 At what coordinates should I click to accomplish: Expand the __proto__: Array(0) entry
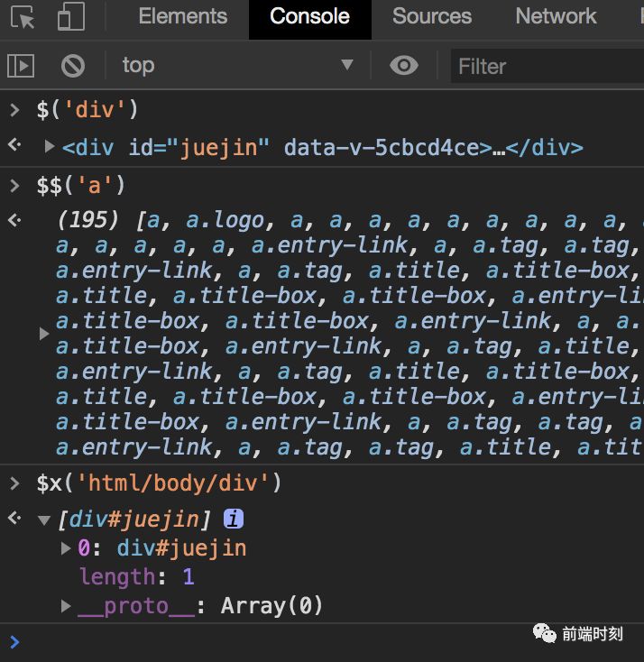(66, 606)
